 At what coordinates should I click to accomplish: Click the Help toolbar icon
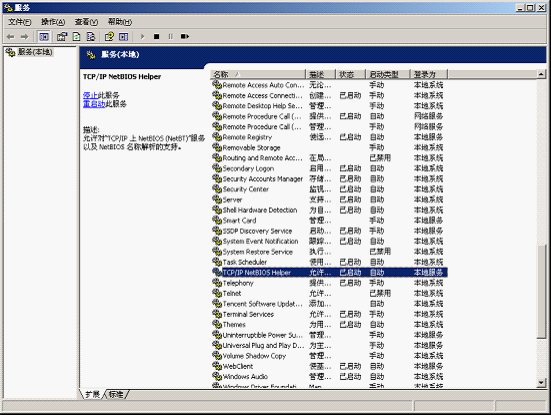pos(109,37)
